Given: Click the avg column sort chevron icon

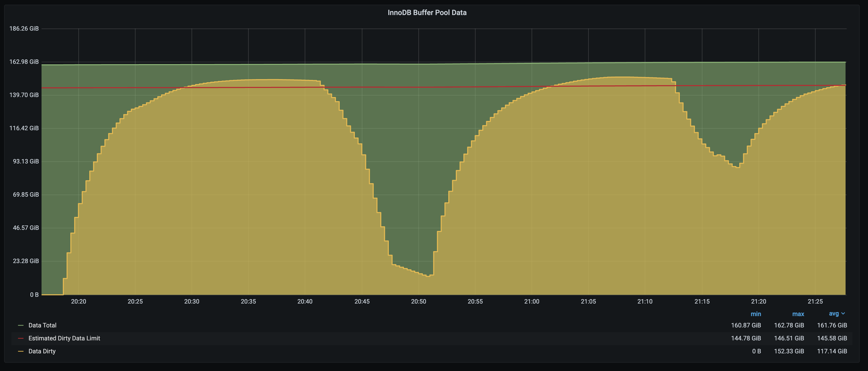Looking at the screenshot, I should (x=843, y=313).
